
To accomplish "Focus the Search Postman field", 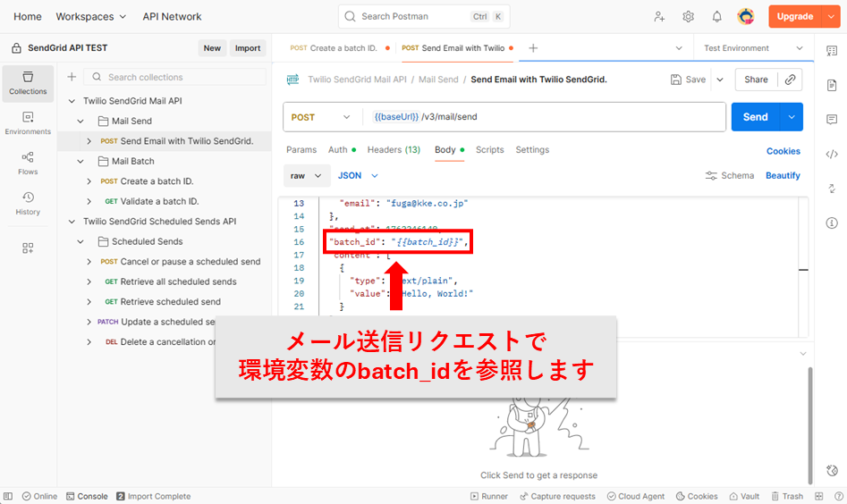I will click(x=424, y=17).
